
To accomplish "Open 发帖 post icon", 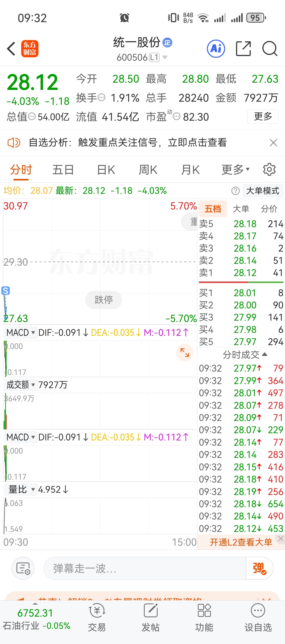I will [151, 617].
